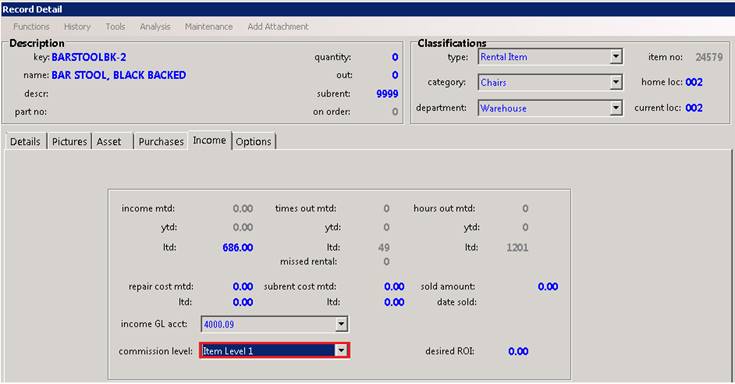Open the History menu

(x=77, y=27)
